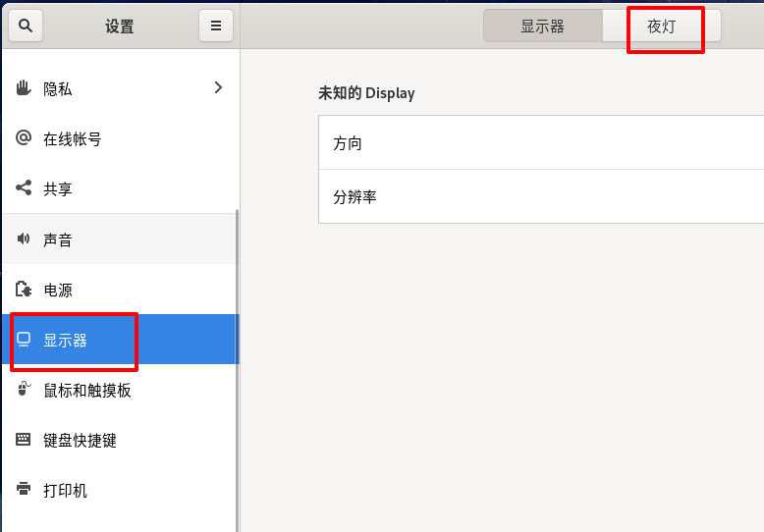Open 打印机 settings from sidebar label
This screenshot has width=764, height=532.
(65, 490)
